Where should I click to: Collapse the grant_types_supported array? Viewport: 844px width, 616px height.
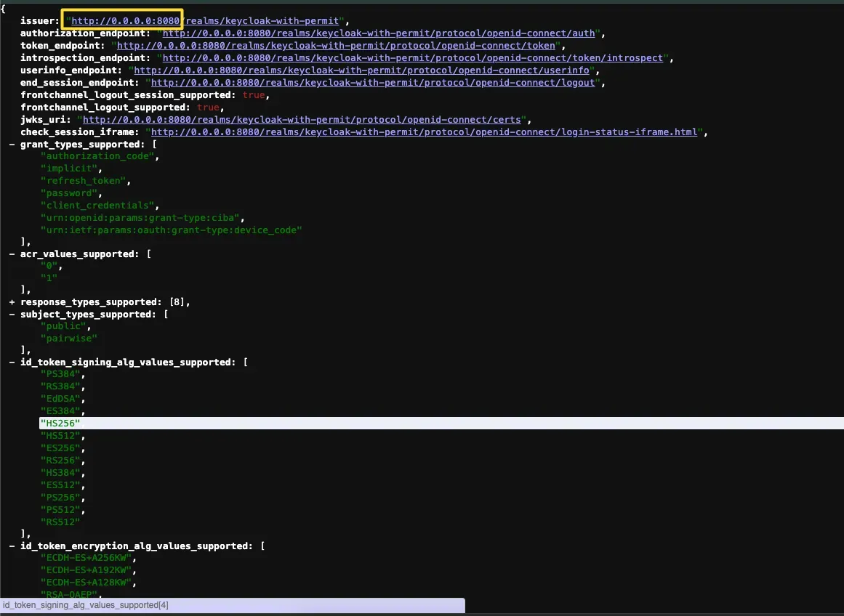(x=12, y=145)
